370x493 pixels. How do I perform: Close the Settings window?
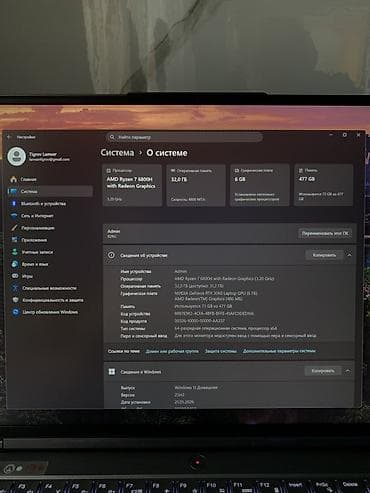tap(358, 135)
